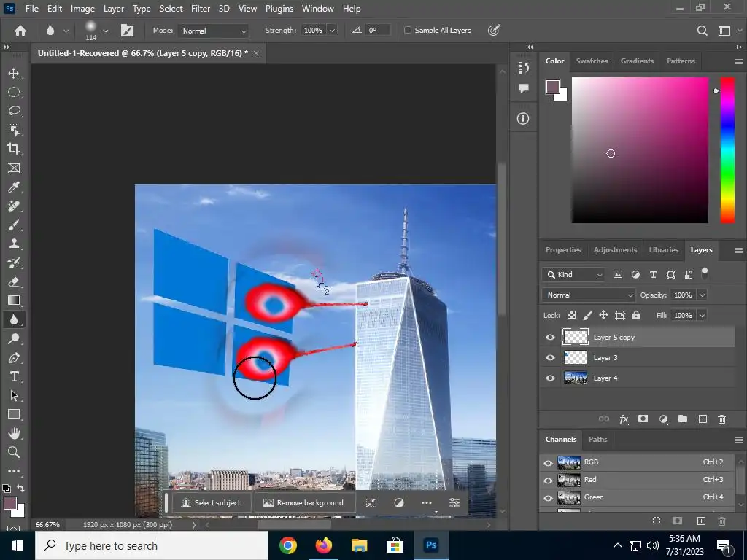Image resolution: width=747 pixels, height=560 pixels.
Task: Click the Select subject button
Action: tap(212, 503)
